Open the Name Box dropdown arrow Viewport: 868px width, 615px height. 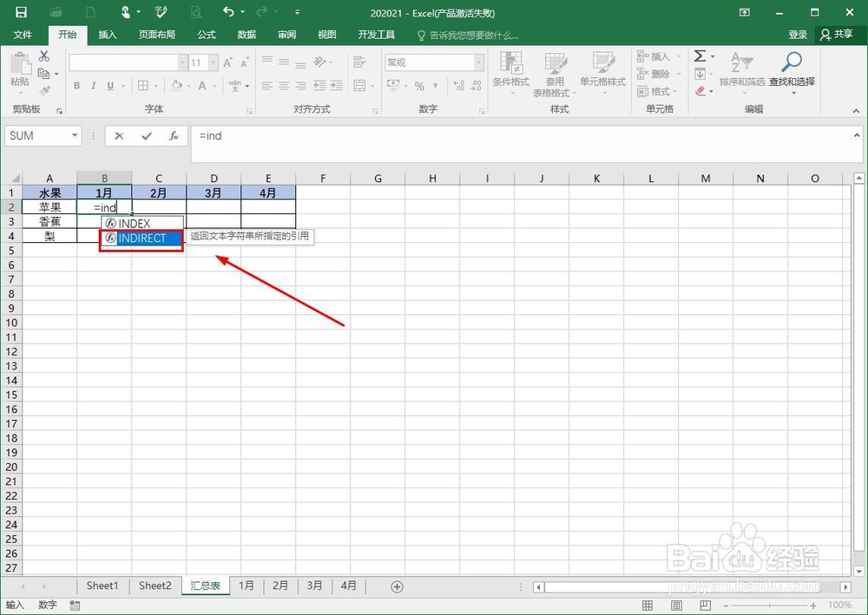tap(75, 135)
